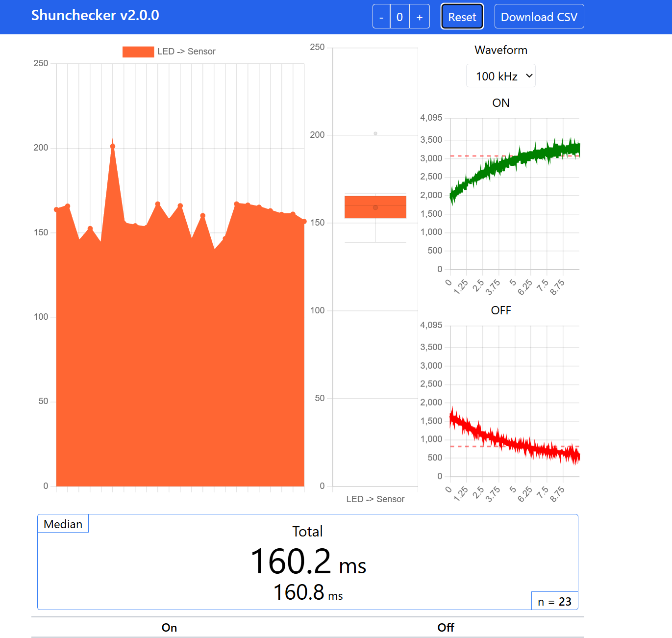The width and height of the screenshot is (672, 638).
Task: Click the Off column header
Action: (446, 628)
